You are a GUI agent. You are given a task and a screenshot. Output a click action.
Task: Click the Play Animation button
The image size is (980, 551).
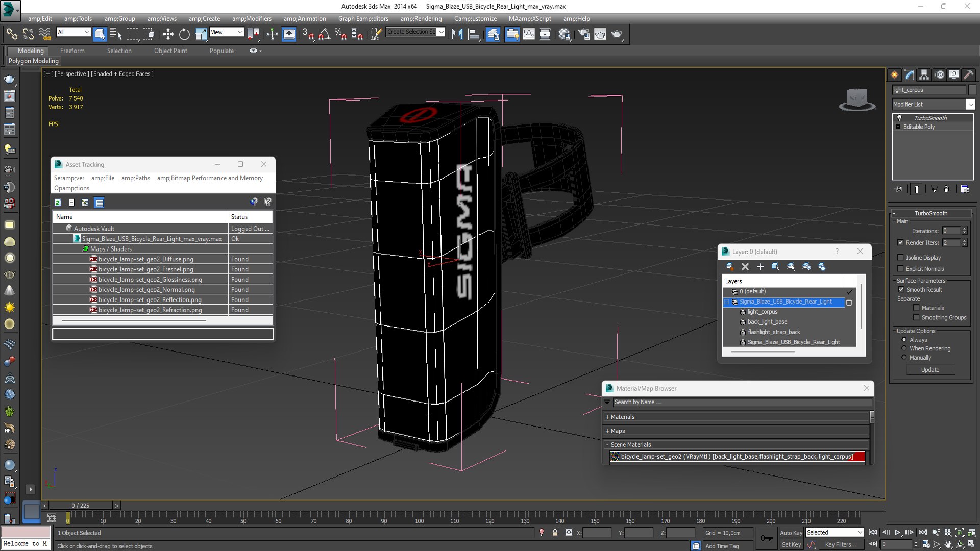(x=898, y=532)
